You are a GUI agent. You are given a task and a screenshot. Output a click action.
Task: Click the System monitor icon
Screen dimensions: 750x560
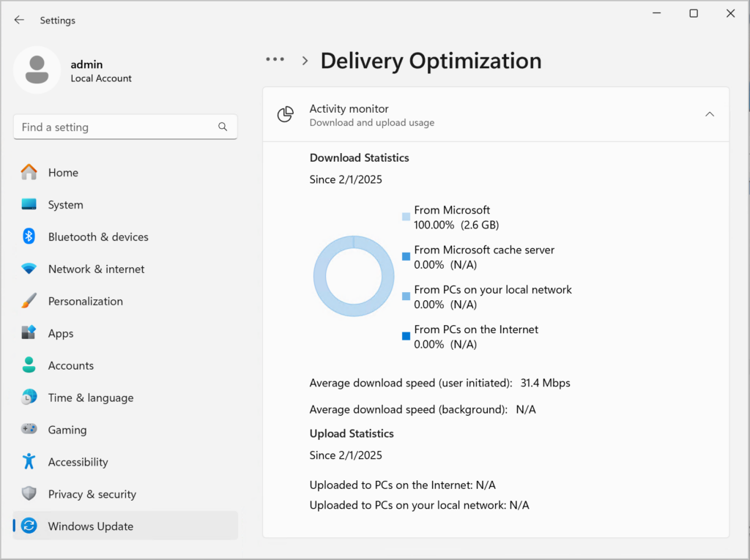click(x=29, y=204)
